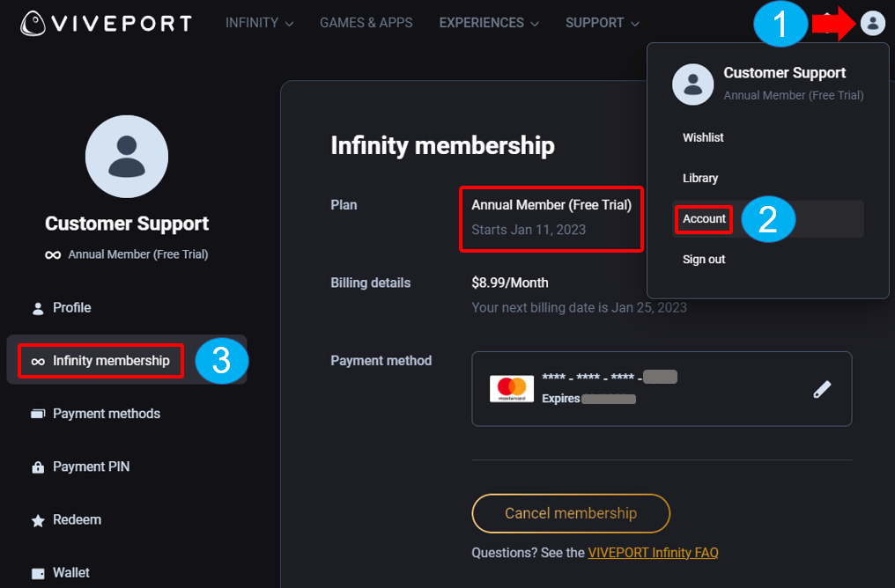Open the user avatar menu in header
The width and height of the screenshot is (895, 588).
[x=872, y=24]
